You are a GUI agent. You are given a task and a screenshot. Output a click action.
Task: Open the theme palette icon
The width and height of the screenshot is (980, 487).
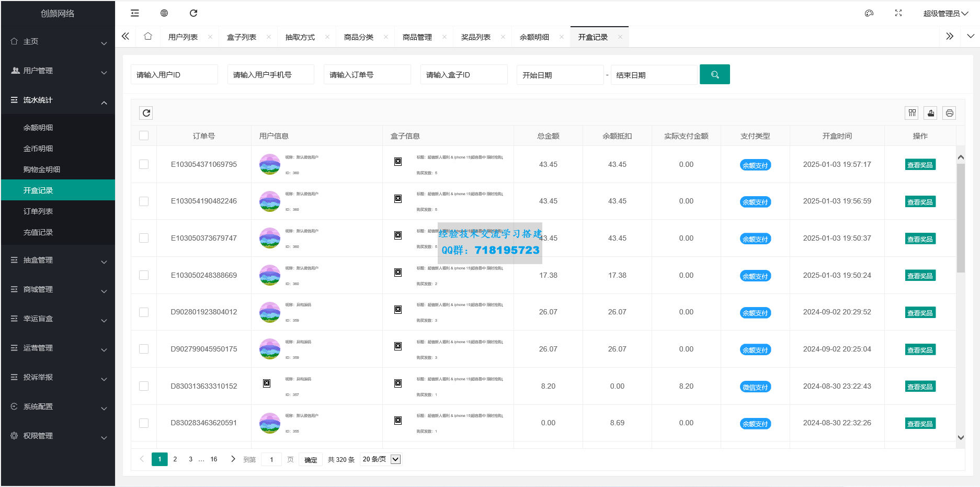coord(869,13)
